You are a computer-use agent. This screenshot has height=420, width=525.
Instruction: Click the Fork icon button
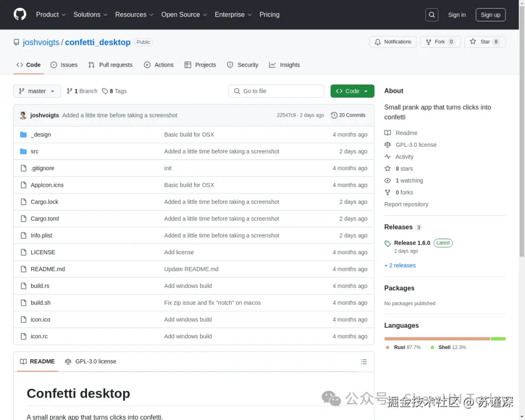428,42
